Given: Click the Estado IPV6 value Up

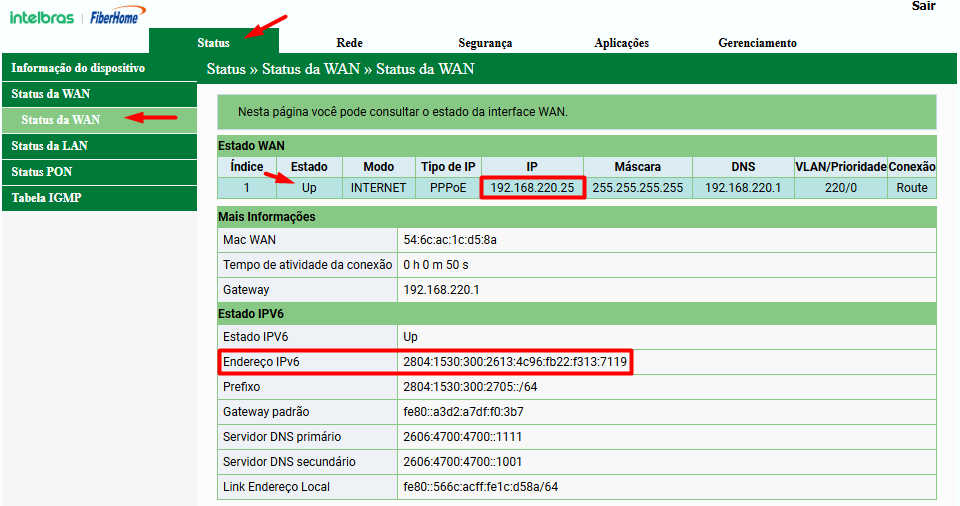Looking at the screenshot, I should (410, 337).
